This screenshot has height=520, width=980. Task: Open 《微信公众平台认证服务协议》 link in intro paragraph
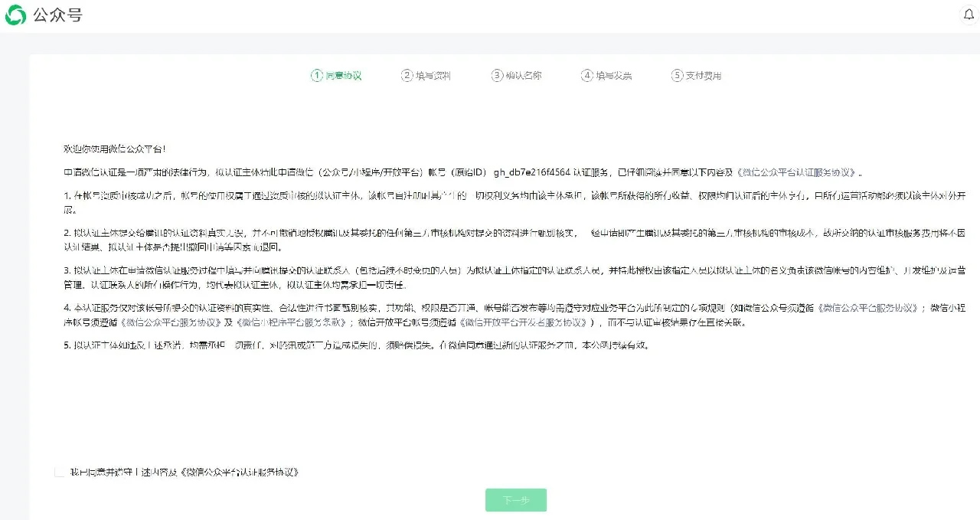(x=800, y=173)
